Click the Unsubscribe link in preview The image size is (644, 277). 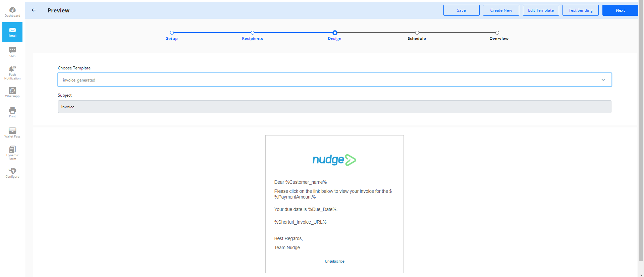334,262
